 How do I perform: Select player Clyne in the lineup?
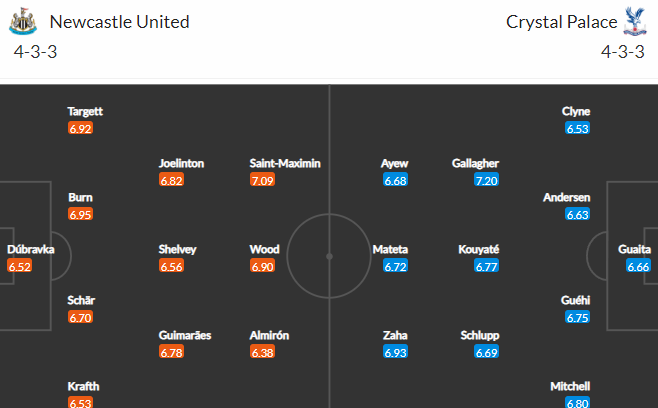(576, 111)
